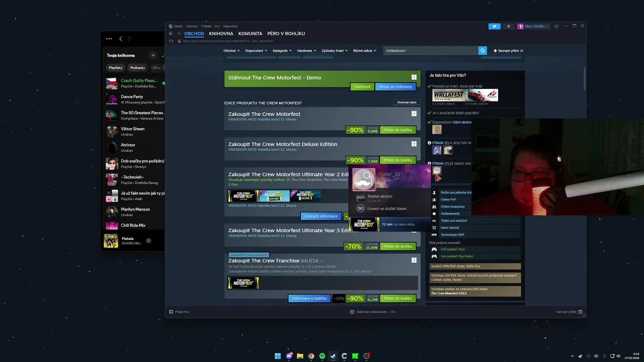The width and height of the screenshot is (644, 362).
Task: Click Stáhnout for the Motorfest demo
Action: pyautogui.click(x=362, y=86)
